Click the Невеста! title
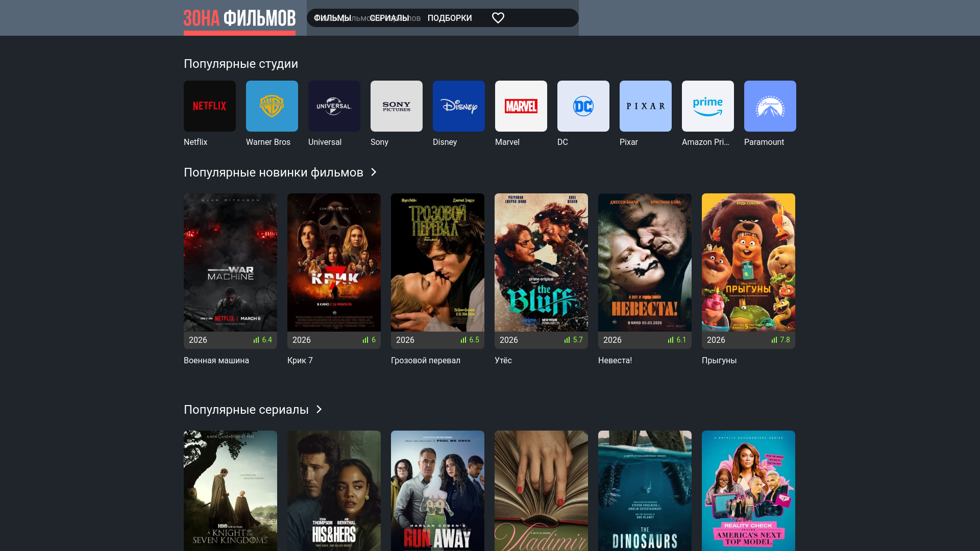The width and height of the screenshot is (980, 551). [x=615, y=361]
